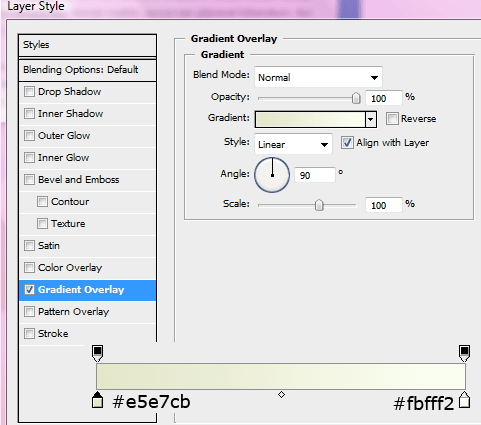Toggle the Stroke checkbox
Screen dimensions: 481x425
[x=29, y=333]
